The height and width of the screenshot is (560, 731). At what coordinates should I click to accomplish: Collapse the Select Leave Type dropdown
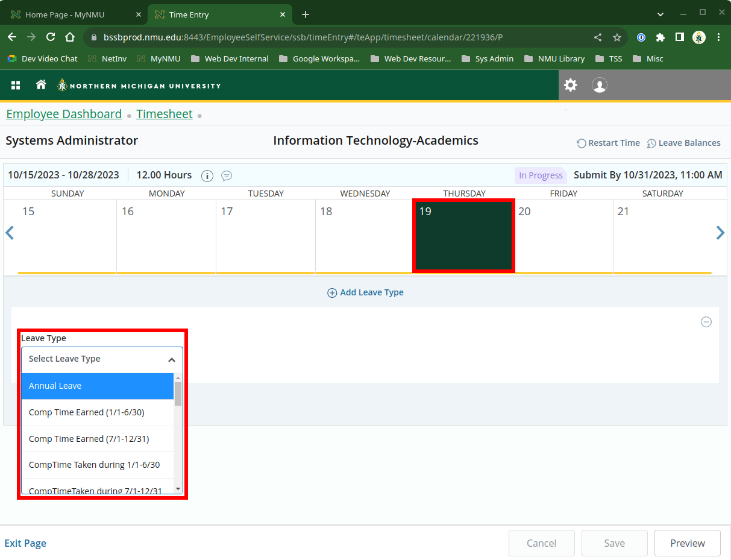pos(171,359)
